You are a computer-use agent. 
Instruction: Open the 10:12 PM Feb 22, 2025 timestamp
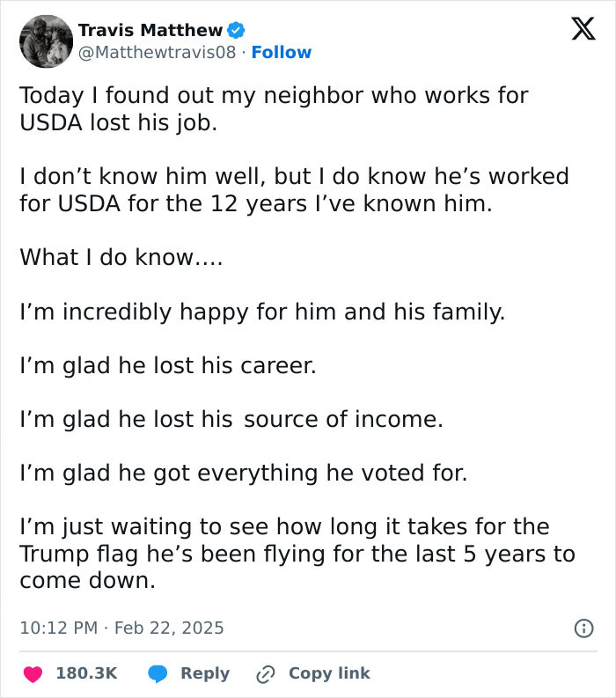(121, 628)
